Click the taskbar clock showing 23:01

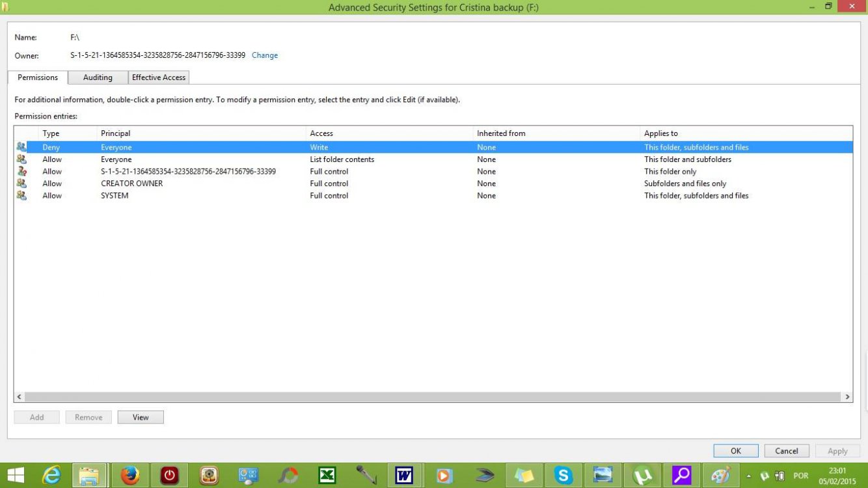tap(837, 476)
